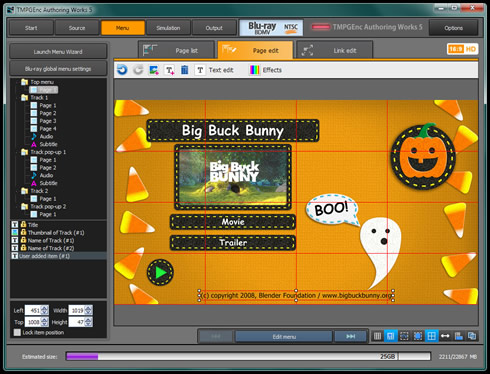
Task: Switch to the Link edit tab
Action: (335, 50)
